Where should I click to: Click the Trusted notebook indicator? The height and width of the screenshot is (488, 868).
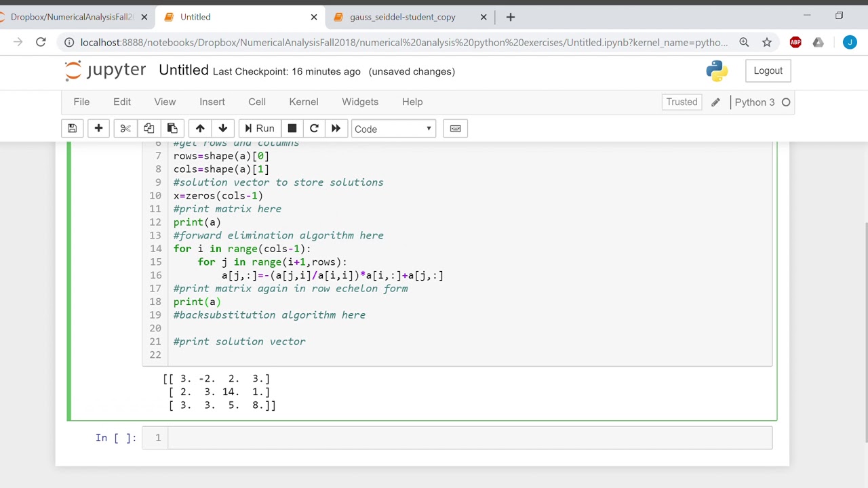[x=682, y=102]
